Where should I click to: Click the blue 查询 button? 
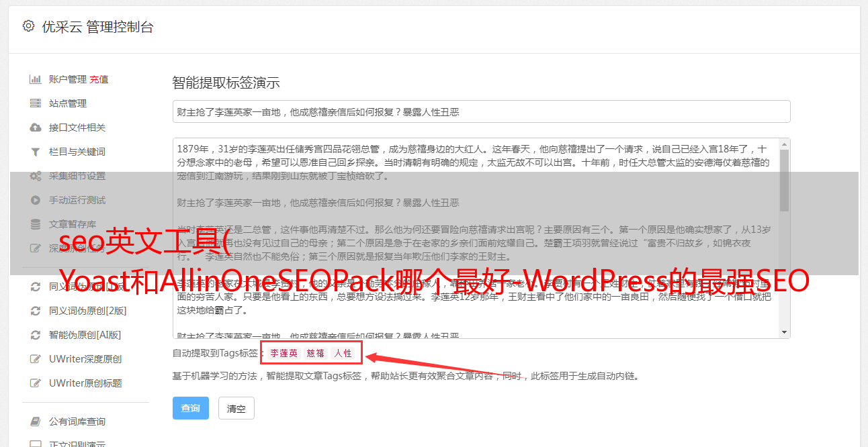(191, 408)
